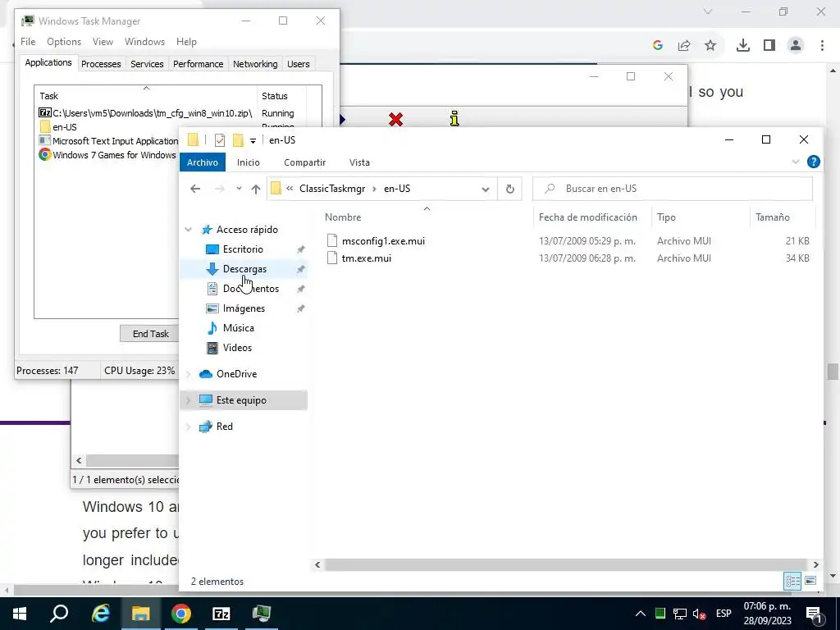
Task: Switch to Performance tab in Task Manager
Action: tap(198, 64)
